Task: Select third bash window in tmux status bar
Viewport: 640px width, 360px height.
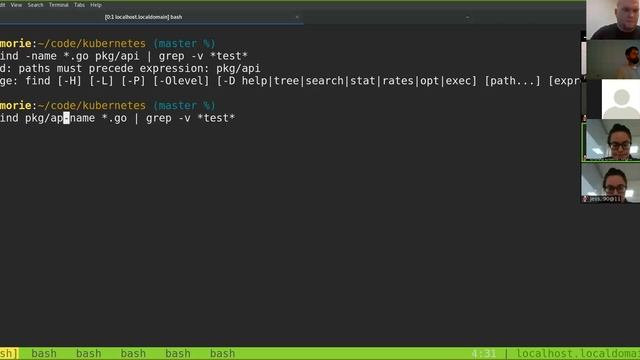Action: 133,353
